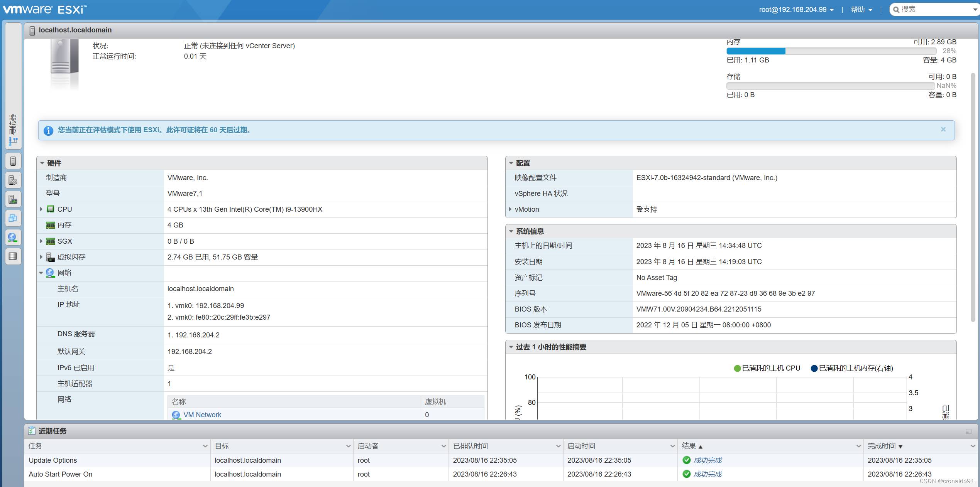The image size is (980, 487).
Task: Minimize the recent tasks panel icon
Action: [x=968, y=431]
